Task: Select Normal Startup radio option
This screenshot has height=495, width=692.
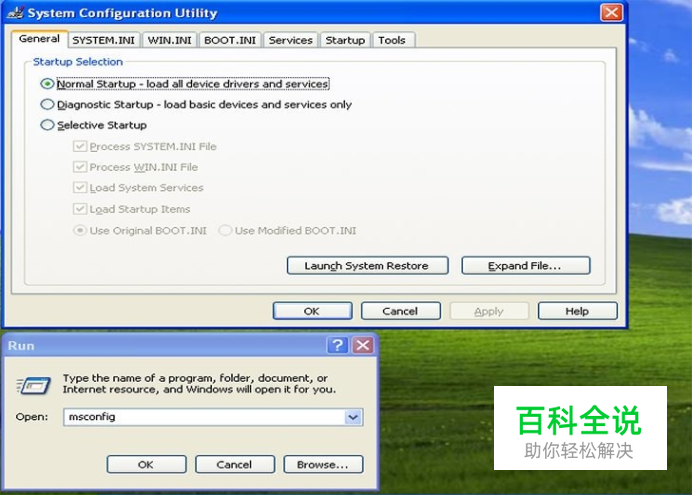Action: tap(47, 83)
